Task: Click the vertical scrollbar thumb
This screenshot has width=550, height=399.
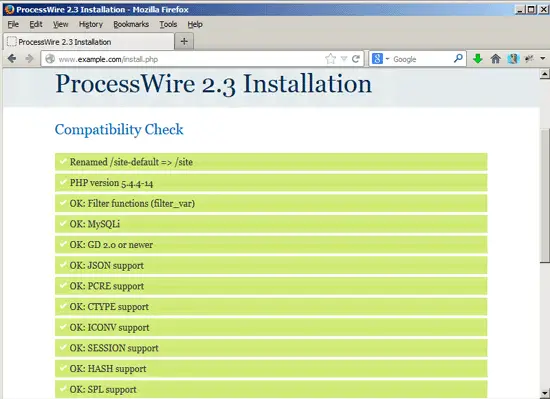Action: (544, 195)
